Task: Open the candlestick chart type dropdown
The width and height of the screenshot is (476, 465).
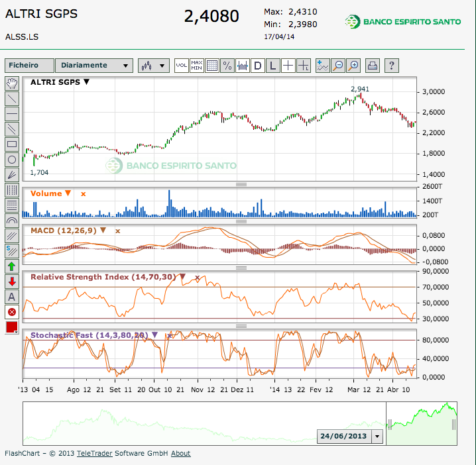Action: (x=154, y=66)
